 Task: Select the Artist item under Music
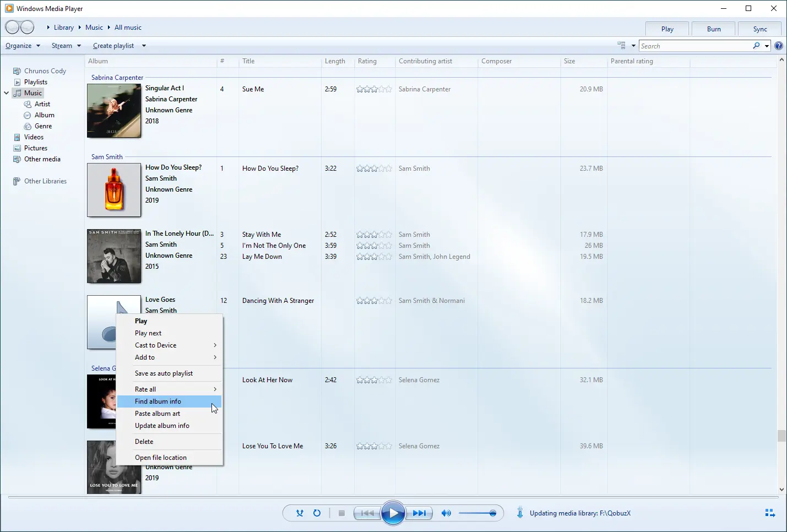[x=41, y=104]
